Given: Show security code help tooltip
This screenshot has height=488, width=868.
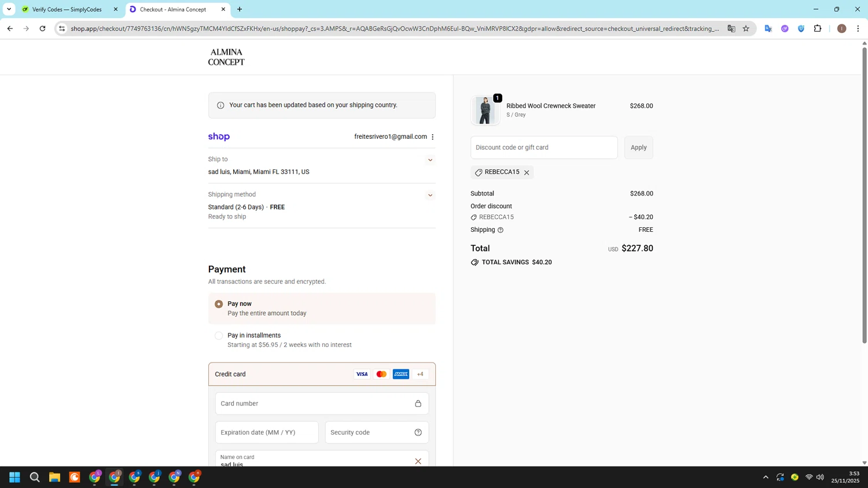Looking at the screenshot, I should click(x=418, y=432).
